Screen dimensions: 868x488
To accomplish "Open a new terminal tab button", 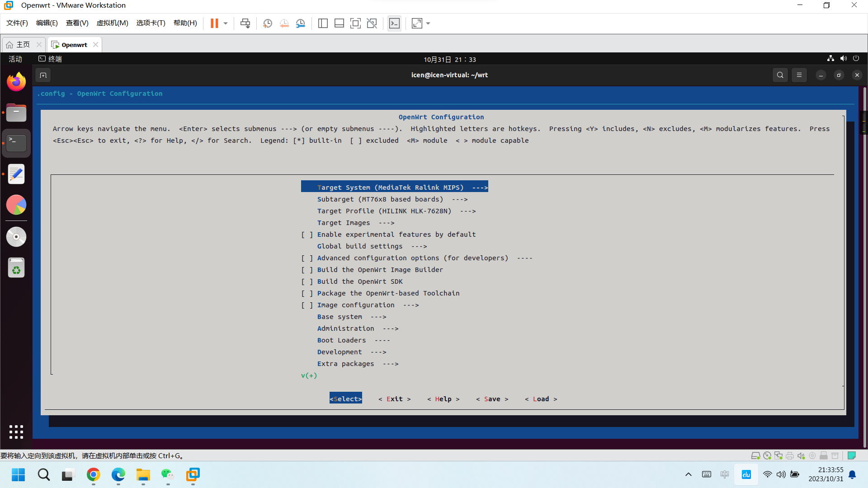I will [43, 75].
